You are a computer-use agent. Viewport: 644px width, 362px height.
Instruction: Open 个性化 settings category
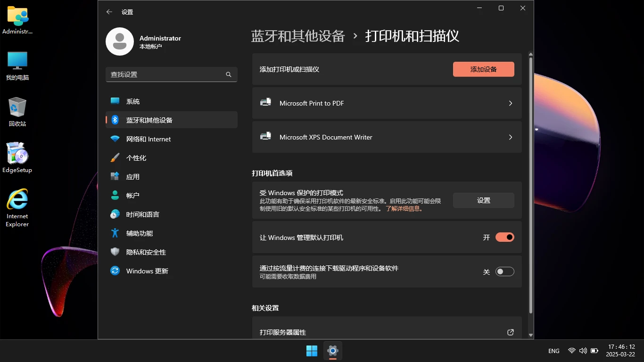coord(172,158)
